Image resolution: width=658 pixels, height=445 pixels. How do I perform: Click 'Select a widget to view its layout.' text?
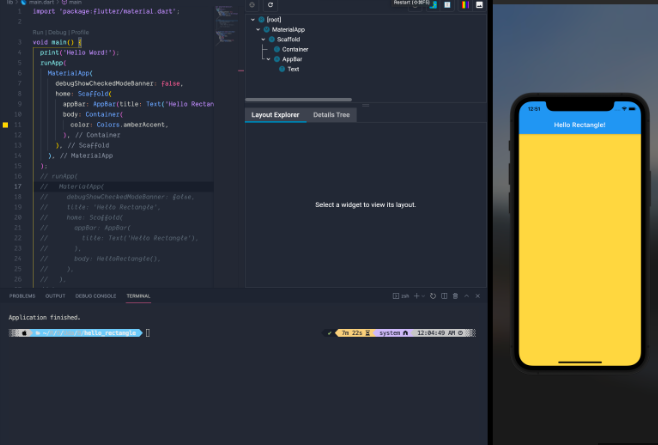coord(366,205)
